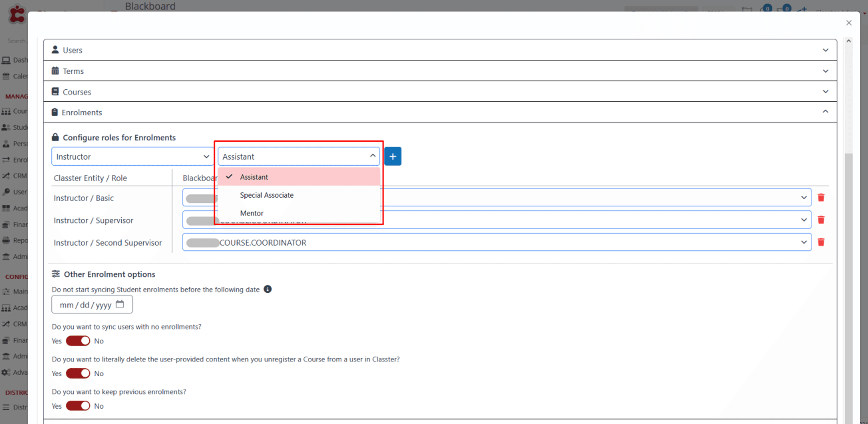Screen dimensions: 868x424
Task: Click the Users person icon
Action: point(55,50)
